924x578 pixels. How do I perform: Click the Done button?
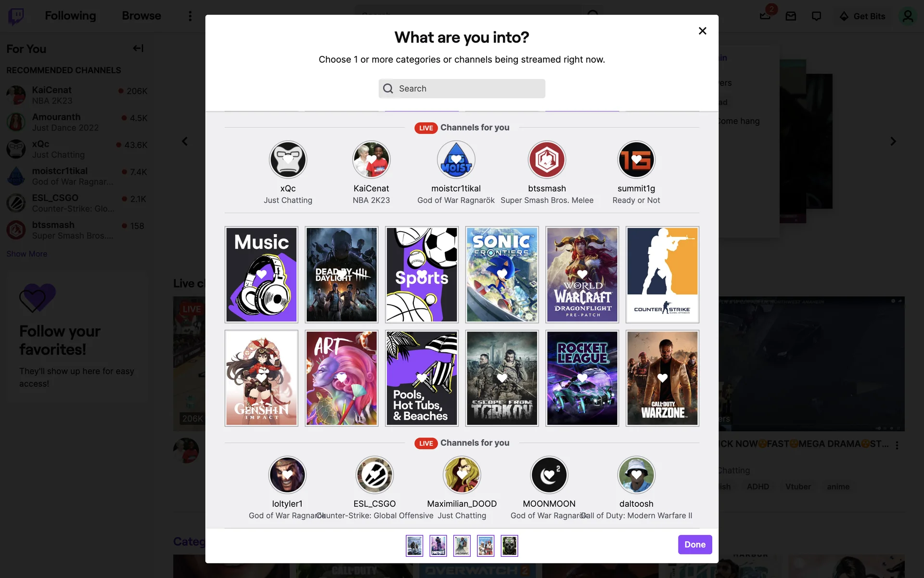tap(695, 544)
